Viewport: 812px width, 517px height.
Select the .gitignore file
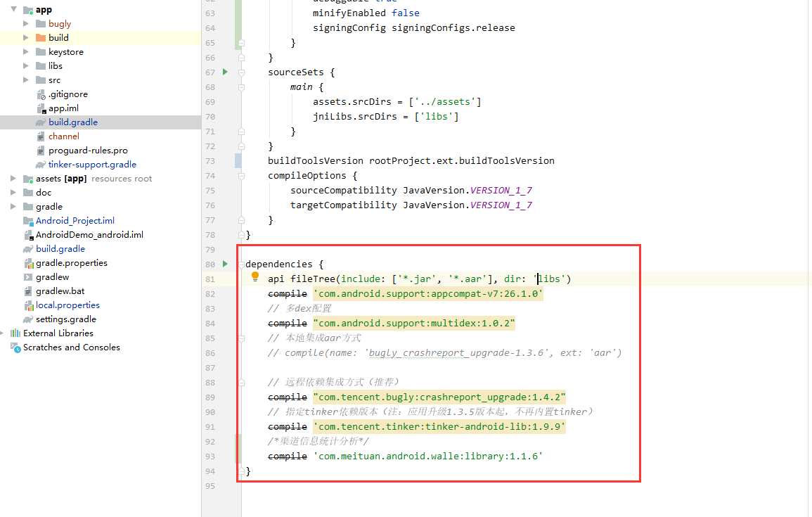pyautogui.click(x=67, y=94)
